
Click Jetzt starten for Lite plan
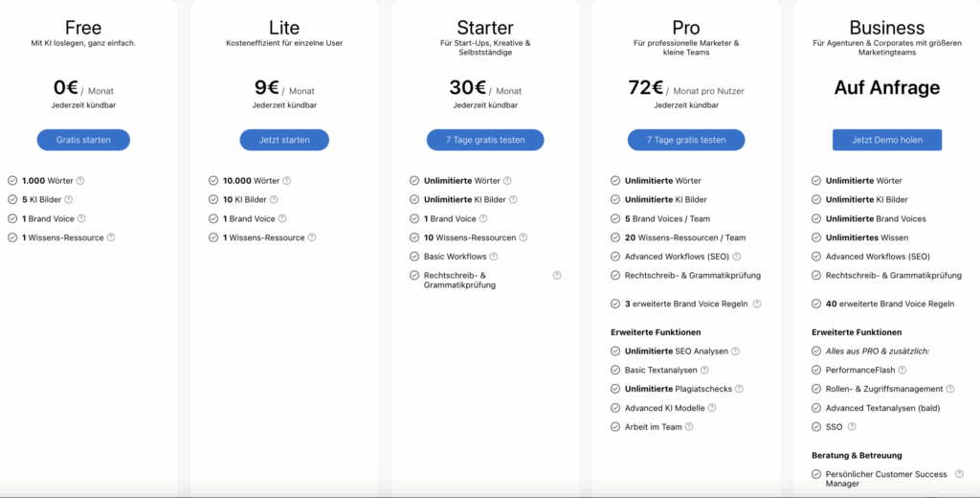point(284,140)
